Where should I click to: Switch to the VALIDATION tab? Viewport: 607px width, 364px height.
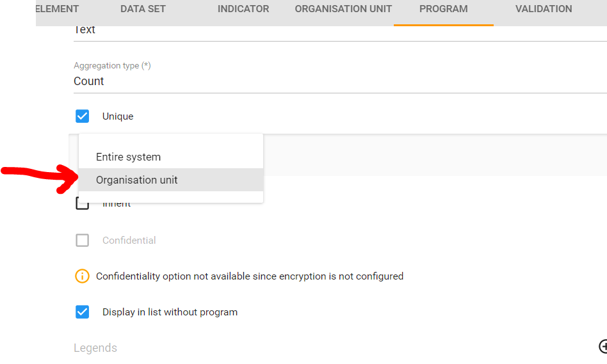pos(544,9)
